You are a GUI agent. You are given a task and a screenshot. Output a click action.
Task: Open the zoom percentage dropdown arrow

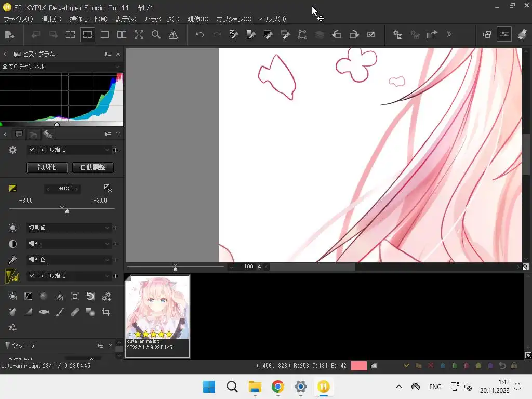[x=231, y=267]
